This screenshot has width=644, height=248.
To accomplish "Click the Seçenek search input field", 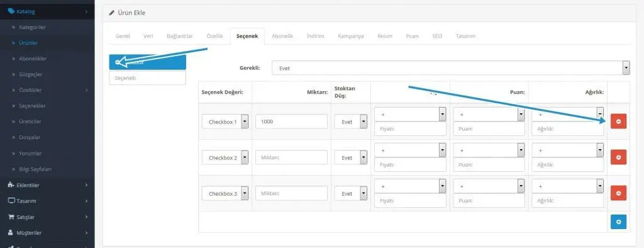I will [147, 77].
